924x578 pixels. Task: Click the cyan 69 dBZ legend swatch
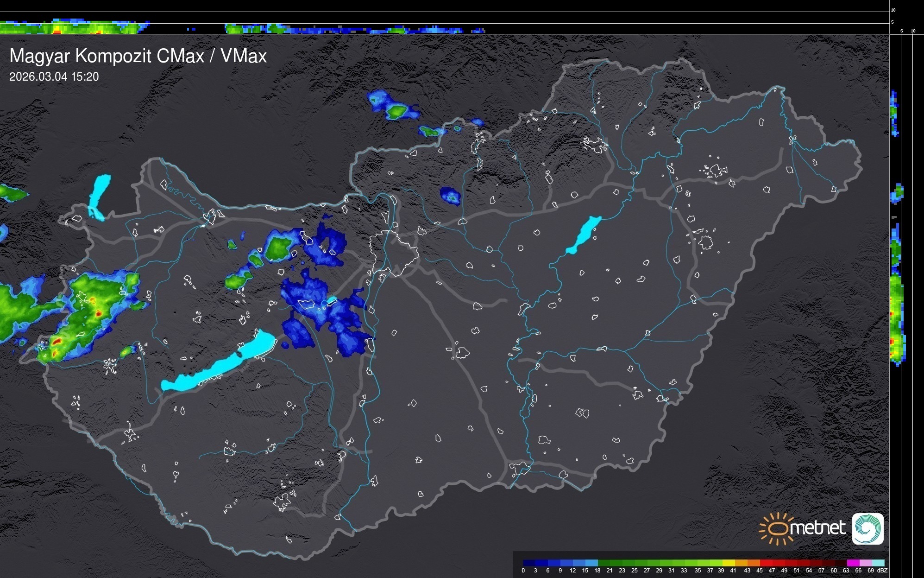878,563
